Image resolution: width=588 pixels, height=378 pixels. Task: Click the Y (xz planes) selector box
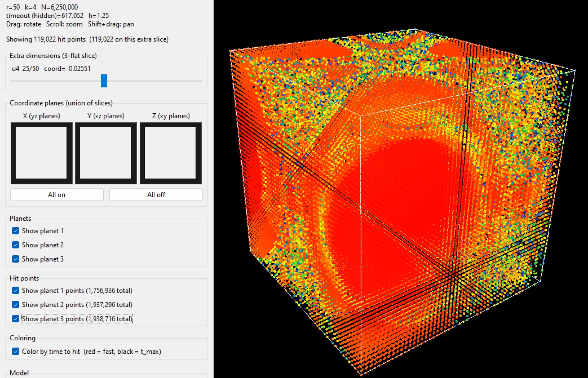[106, 153]
